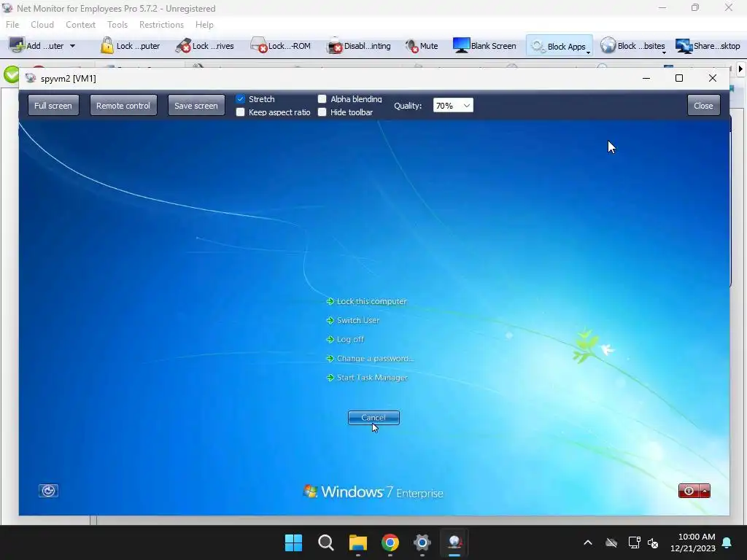Open the Quality 70% dropdown
This screenshot has height=560, width=747.
click(x=453, y=105)
